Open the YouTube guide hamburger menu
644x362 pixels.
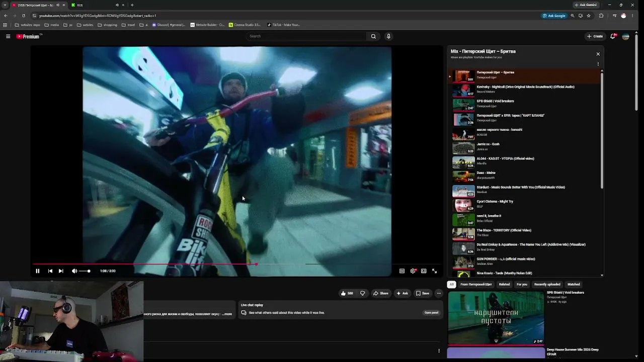point(8,36)
